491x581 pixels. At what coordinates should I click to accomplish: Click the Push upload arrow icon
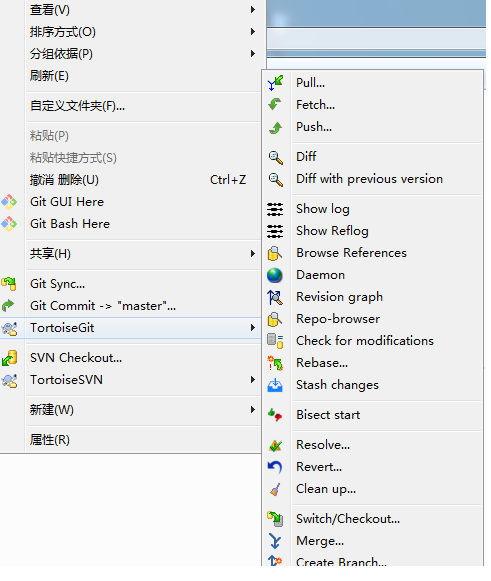275,127
